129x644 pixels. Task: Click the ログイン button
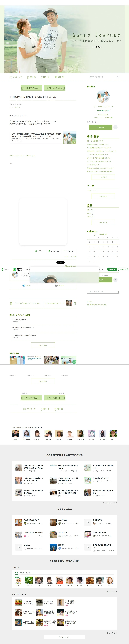tap(123, 269)
